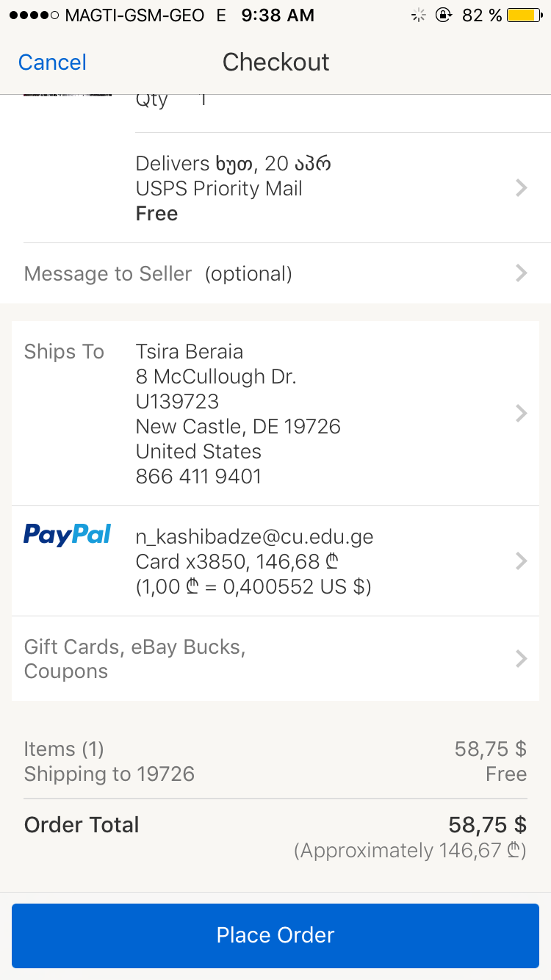Screen dimensions: 551x980
Task: Tap the battery icon in status bar
Action: 525,15
